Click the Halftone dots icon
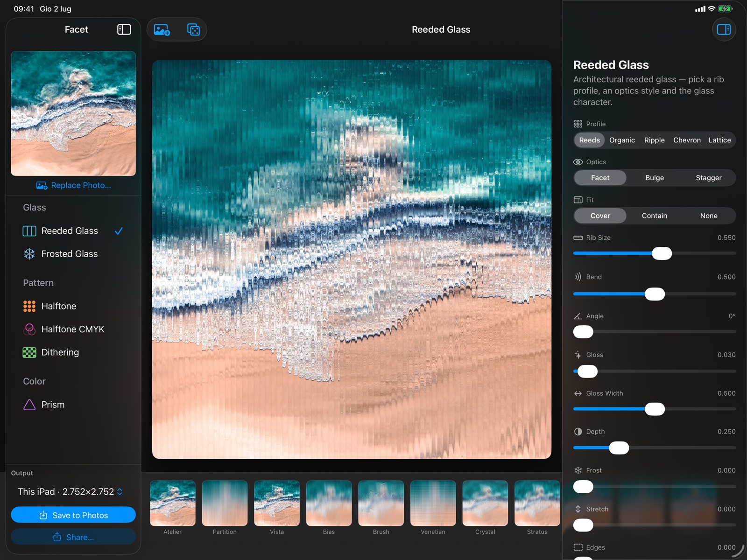This screenshot has width=747, height=560. click(29, 306)
